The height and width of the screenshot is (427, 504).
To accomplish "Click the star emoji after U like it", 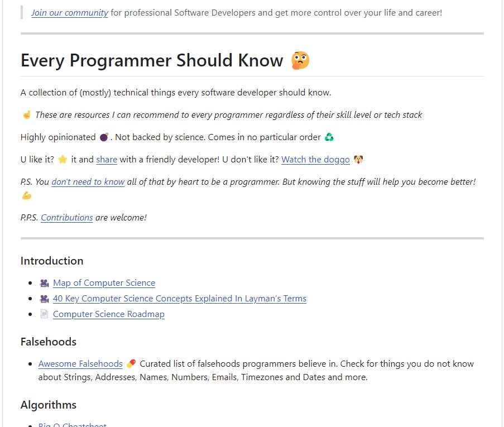I will [63, 160].
